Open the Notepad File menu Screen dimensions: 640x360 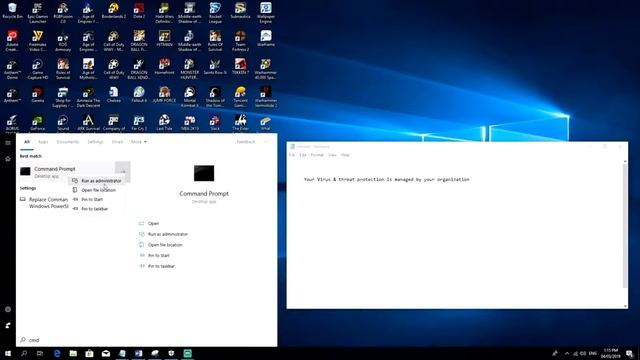click(292, 155)
